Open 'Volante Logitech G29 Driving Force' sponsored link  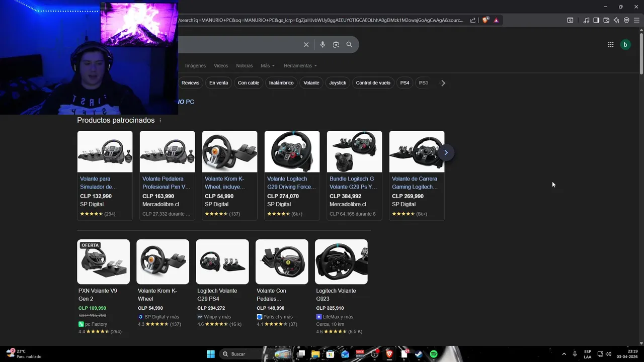click(x=291, y=183)
